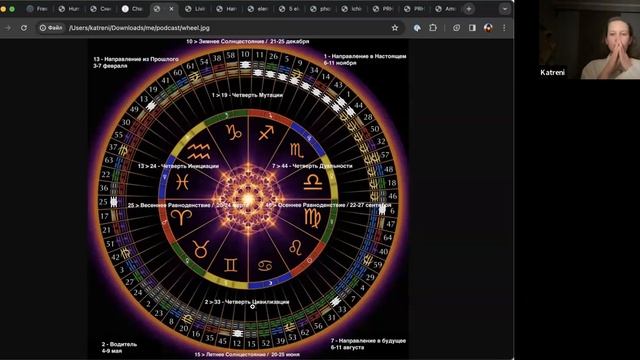Click the '10 > Зимнее Солнцестояние' caption

(248, 41)
